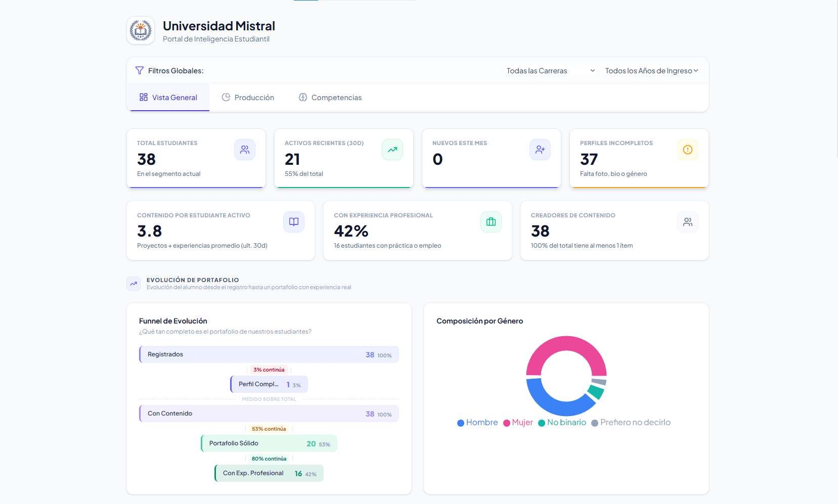The height and width of the screenshot is (504, 838).
Task: Switch to the Producción tab
Action: (248, 97)
